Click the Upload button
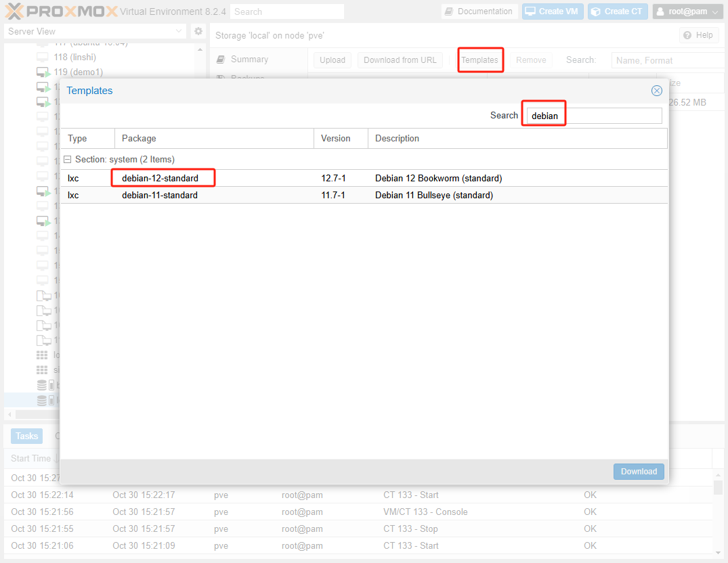 pos(333,60)
